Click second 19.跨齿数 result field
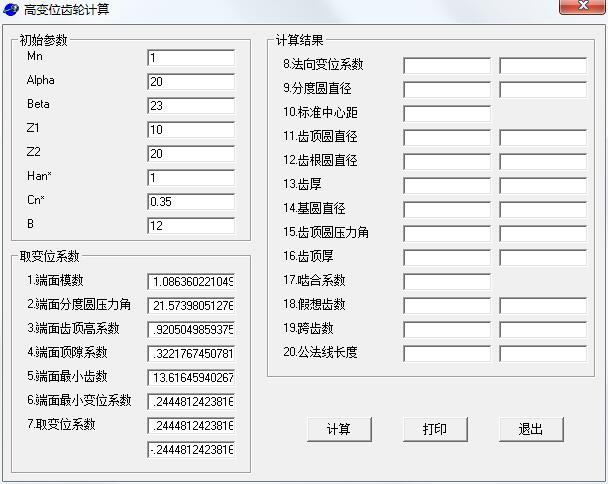Screen dimensions: 608x484 [x=543, y=330]
